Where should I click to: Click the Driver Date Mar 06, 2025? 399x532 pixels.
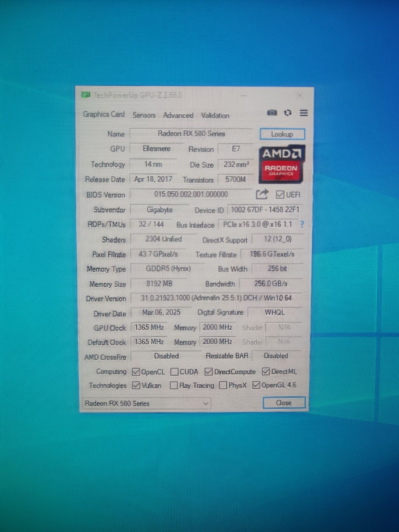(x=161, y=312)
